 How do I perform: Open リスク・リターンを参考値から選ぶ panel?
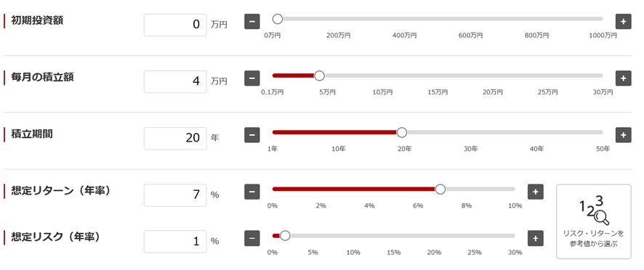pos(593,221)
